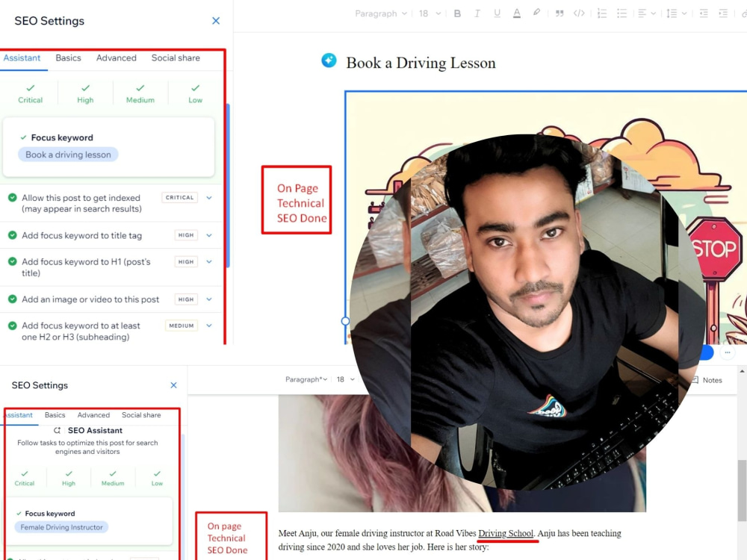747x560 pixels.
Task: Click green check beside 'Add an image or video'
Action: (13, 299)
